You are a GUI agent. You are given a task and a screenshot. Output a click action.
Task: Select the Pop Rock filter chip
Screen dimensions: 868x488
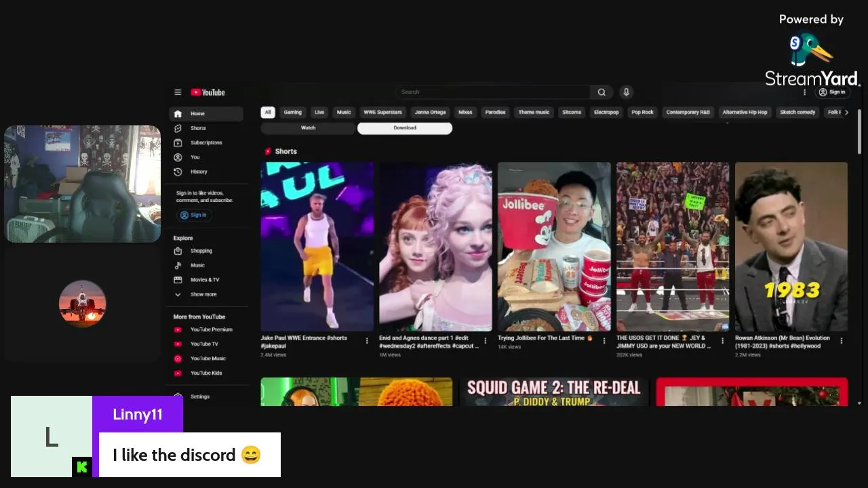tap(642, 113)
